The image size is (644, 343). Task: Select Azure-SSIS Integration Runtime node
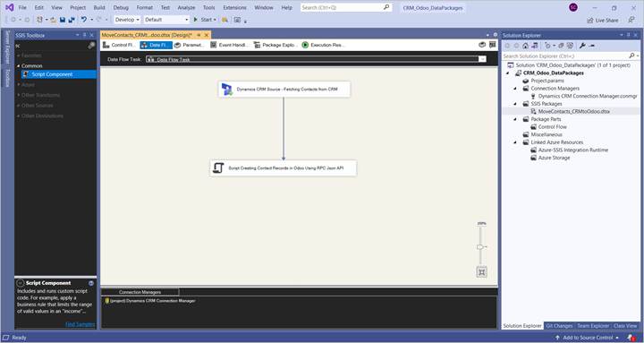point(573,150)
